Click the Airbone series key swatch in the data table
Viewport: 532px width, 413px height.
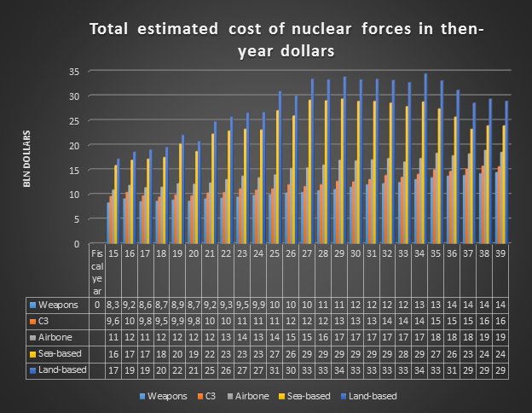click(33, 338)
